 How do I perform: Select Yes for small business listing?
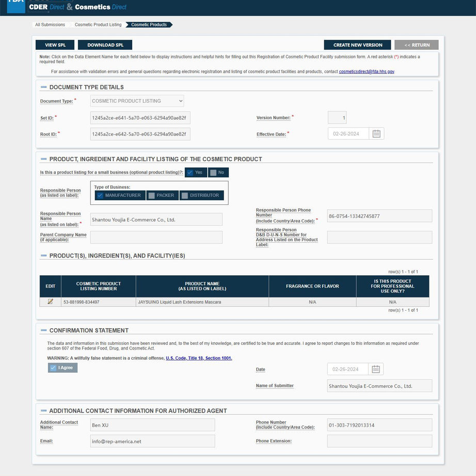pyautogui.click(x=196, y=172)
